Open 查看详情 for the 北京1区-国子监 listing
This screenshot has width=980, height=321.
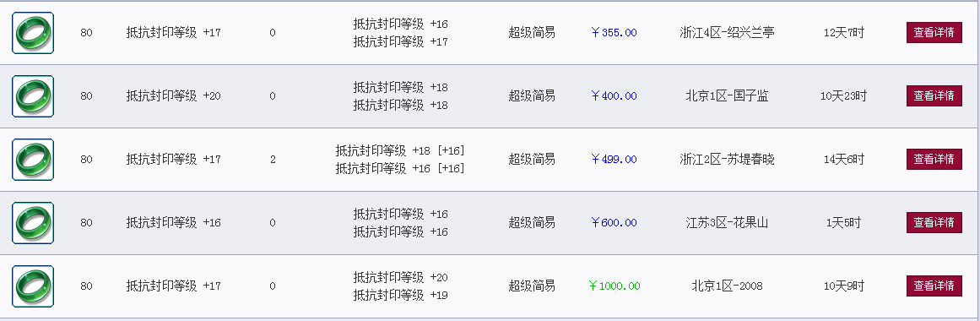(x=934, y=95)
